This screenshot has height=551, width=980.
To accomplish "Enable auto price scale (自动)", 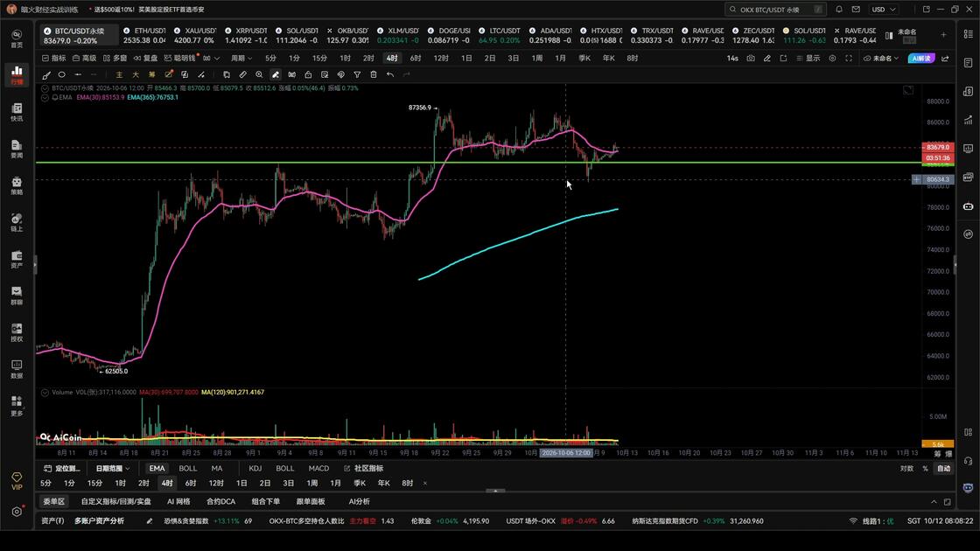I will pyautogui.click(x=944, y=469).
